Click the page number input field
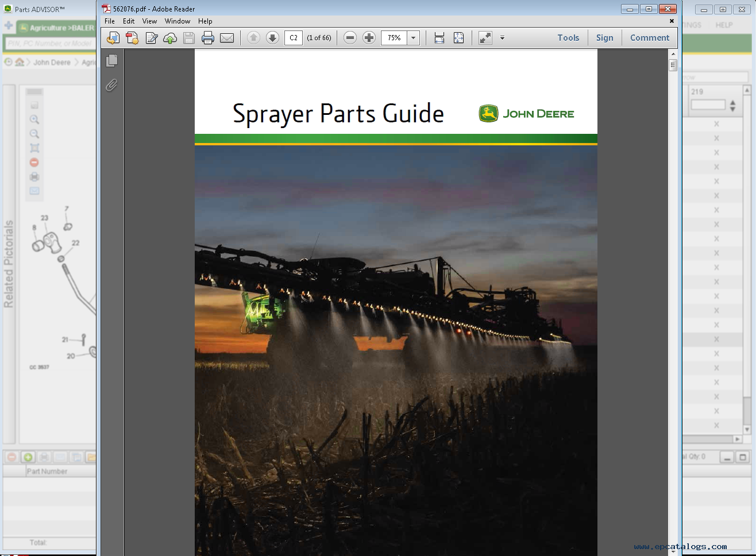Screen dimensions: 756x556 point(294,38)
